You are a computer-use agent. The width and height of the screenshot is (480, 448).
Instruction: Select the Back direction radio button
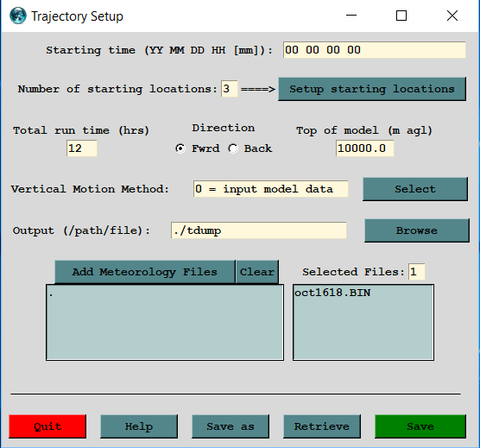(233, 148)
